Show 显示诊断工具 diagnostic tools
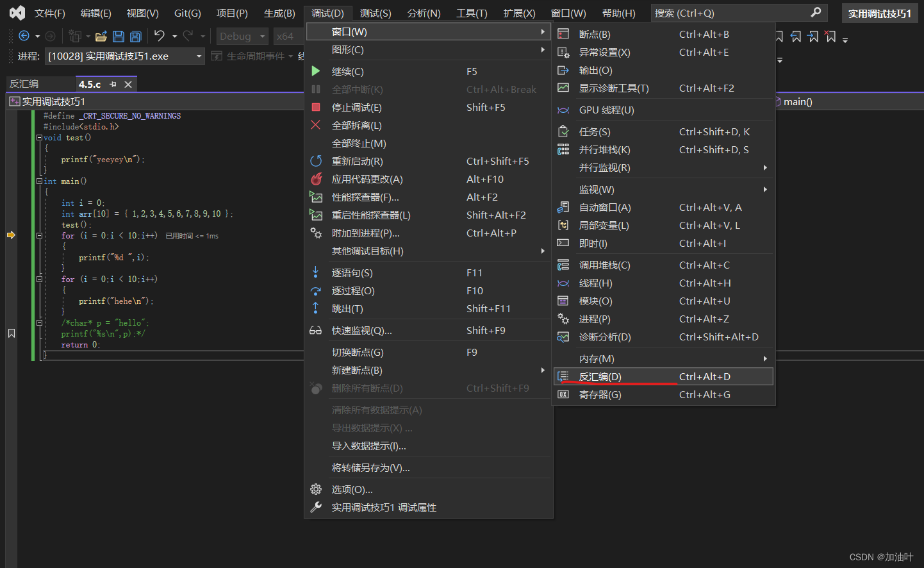 tap(663, 88)
